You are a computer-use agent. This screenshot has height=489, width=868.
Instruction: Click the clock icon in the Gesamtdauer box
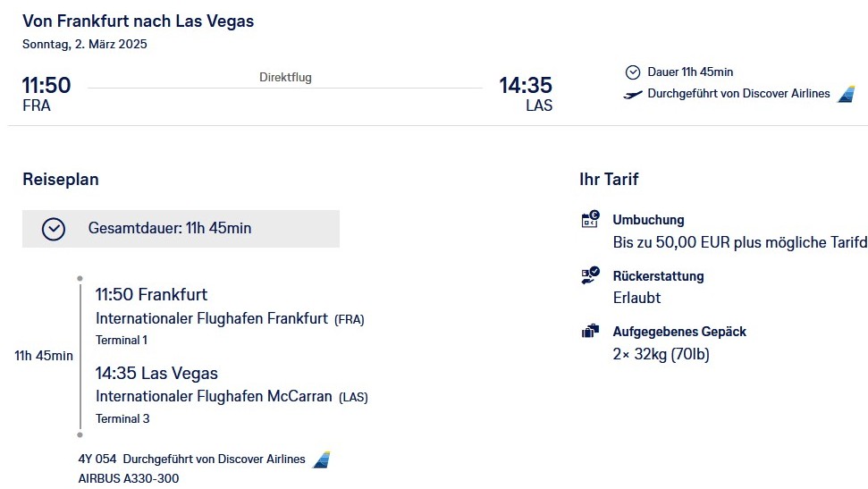click(x=54, y=229)
